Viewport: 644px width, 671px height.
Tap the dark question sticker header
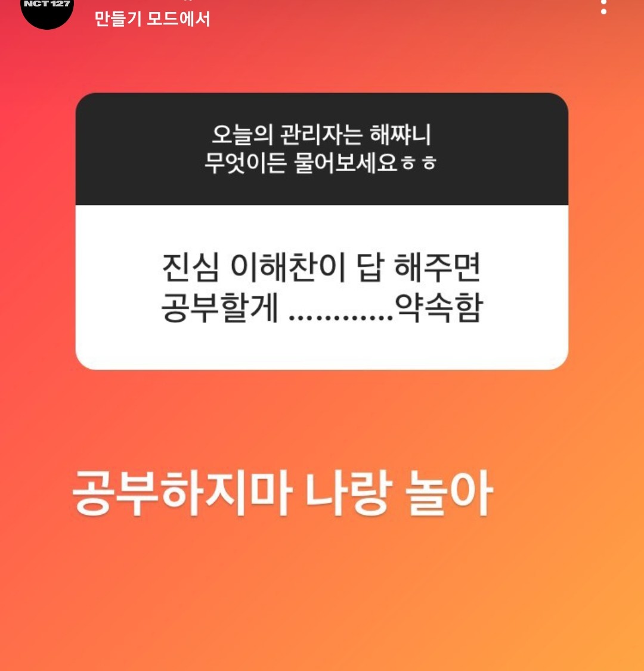pyautogui.click(x=322, y=149)
